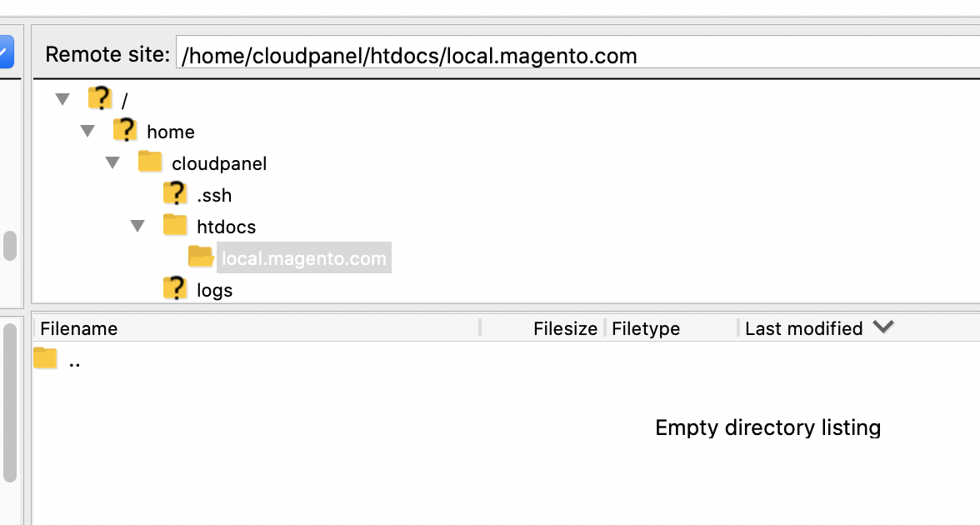Sort by the Filesize column header

click(x=565, y=328)
